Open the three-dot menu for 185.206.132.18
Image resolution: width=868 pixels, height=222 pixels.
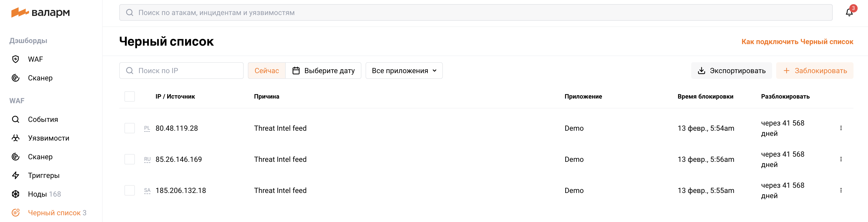841,190
